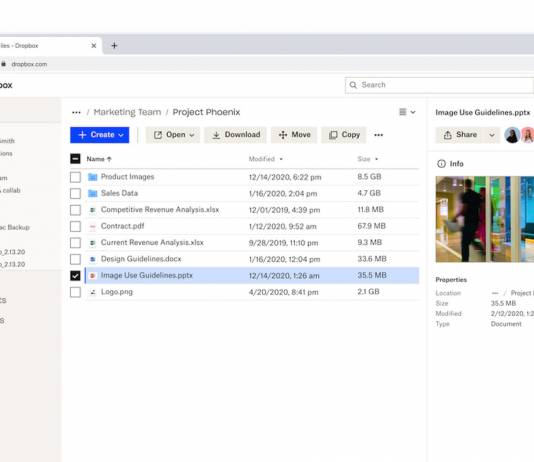
Task: Check the Sales Data checkbox
Action: click(75, 193)
